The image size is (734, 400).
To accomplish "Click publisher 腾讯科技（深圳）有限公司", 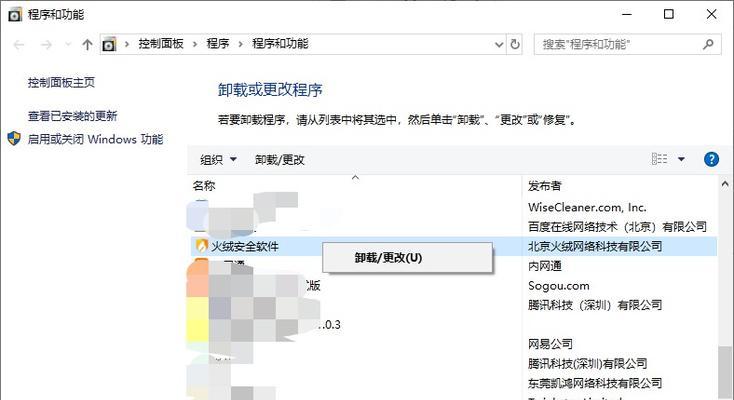I will 595,305.
